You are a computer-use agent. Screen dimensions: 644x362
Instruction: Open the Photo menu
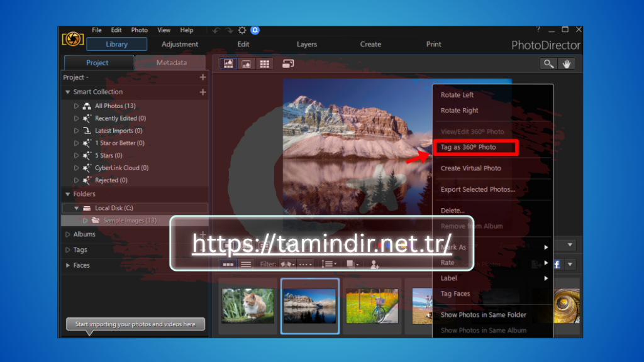[139, 30]
